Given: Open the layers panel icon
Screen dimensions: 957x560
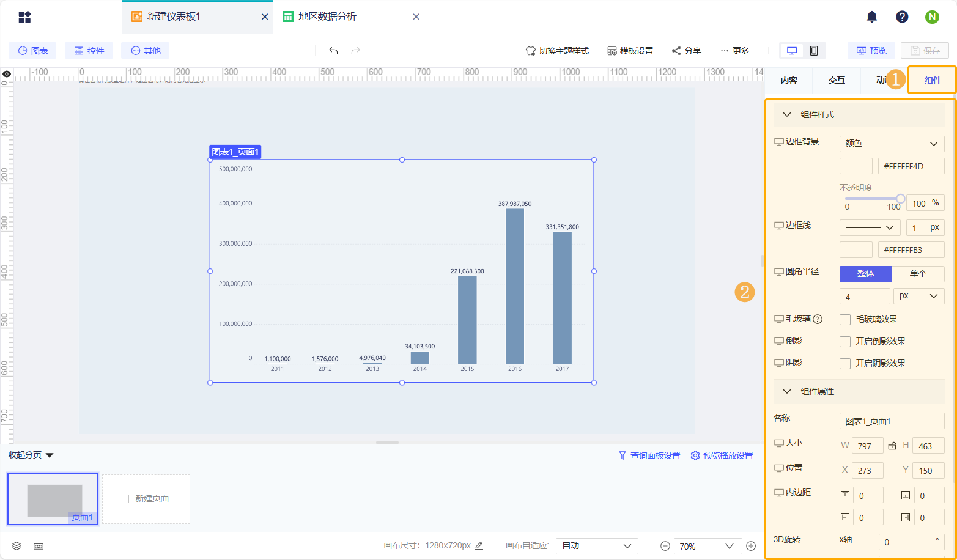Looking at the screenshot, I should pos(17,546).
